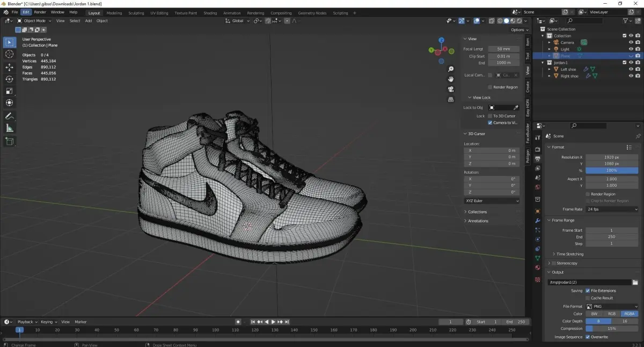The height and width of the screenshot is (347, 644).
Task: Open the viewport Options dropdown
Action: point(519,30)
